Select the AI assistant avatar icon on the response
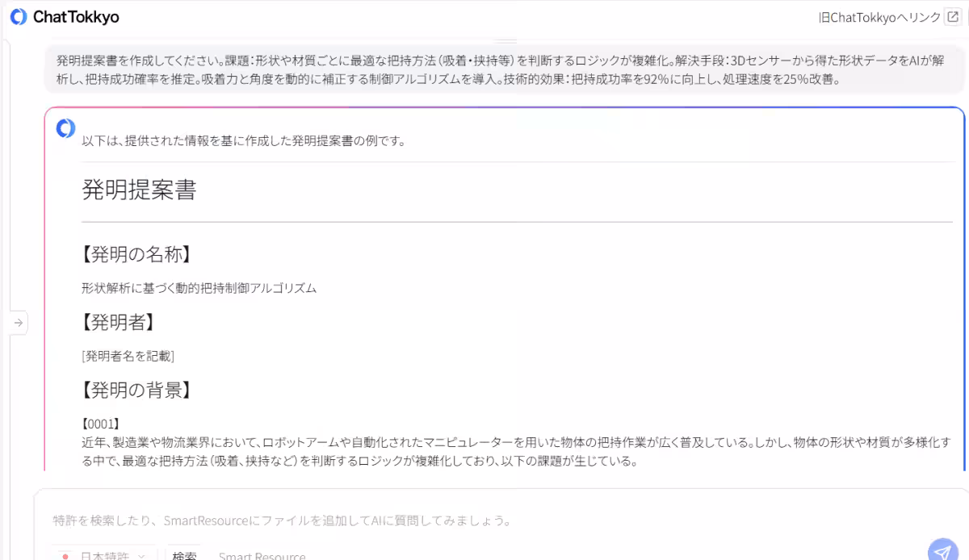The width and height of the screenshot is (969, 560). (65, 127)
